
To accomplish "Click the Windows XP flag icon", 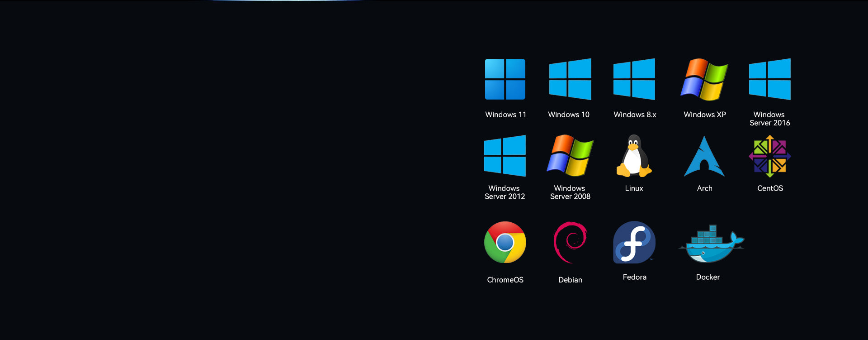I will [704, 80].
